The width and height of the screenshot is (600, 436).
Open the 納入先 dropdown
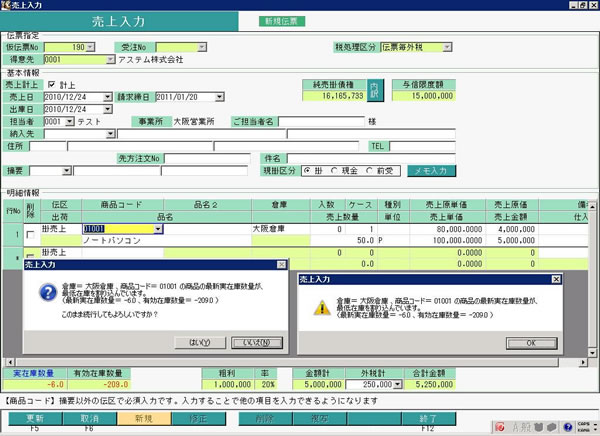[110, 134]
